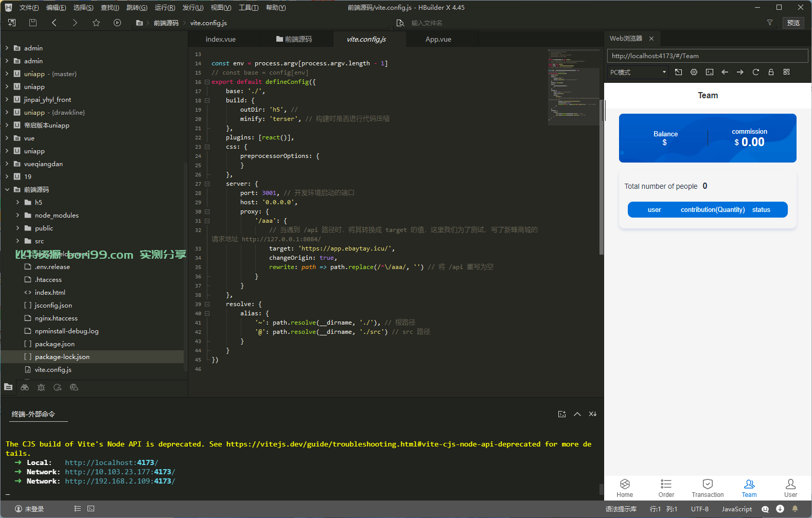Image resolution: width=812 pixels, height=518 pixels.
Task: Click the 未登录 login status button
Action: [29, 509]
